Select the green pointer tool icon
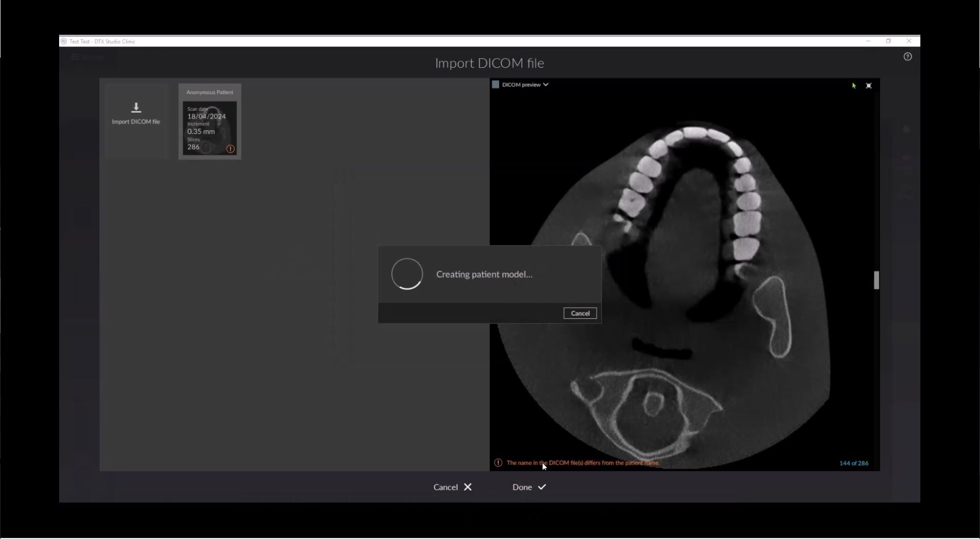The width and height of the screenshot is (980, 539). 854,86
